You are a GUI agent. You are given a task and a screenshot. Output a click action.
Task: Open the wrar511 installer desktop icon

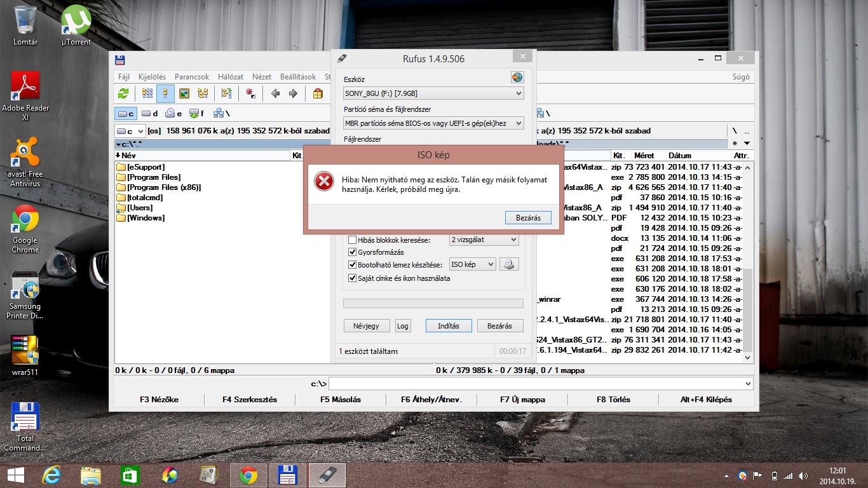click(25, 356)
